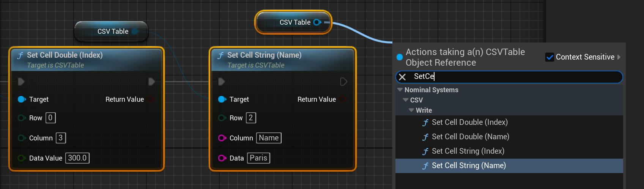Choose Set Cell Double (Name) from list
Viewport: 644px width, 189px height.
(x=470, y=137)
